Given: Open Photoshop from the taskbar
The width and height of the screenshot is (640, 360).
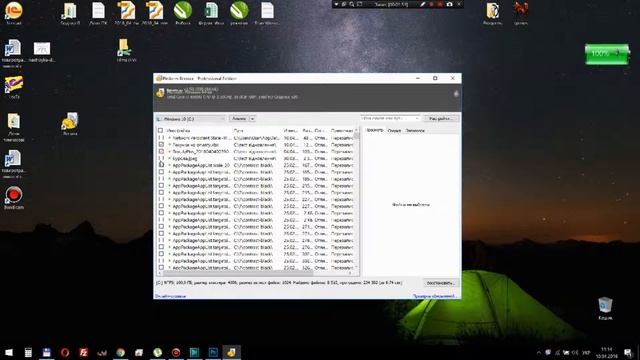Looking at the screenshot, I should click(x=213, y=352).
